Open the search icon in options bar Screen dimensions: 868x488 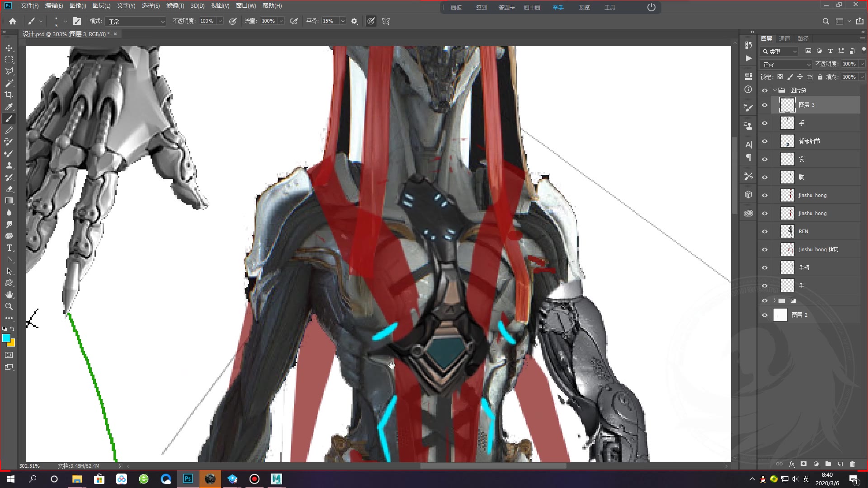pyautogui.click(x=826, y=21)
